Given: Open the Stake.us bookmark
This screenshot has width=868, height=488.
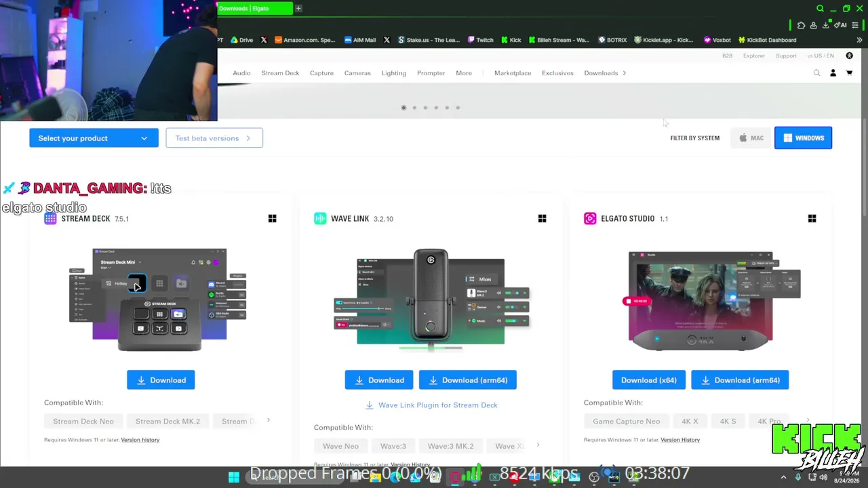Looking at the screenshot, I should [428, 40].
